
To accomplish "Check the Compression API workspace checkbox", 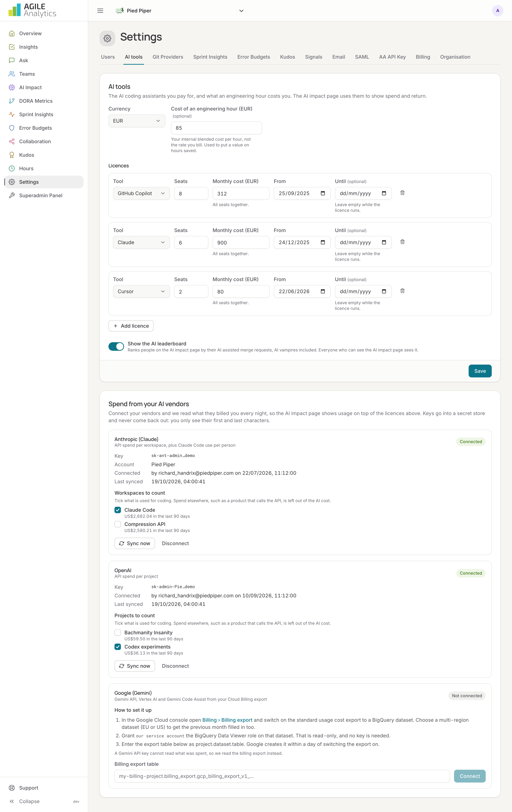I will (118, 524).
